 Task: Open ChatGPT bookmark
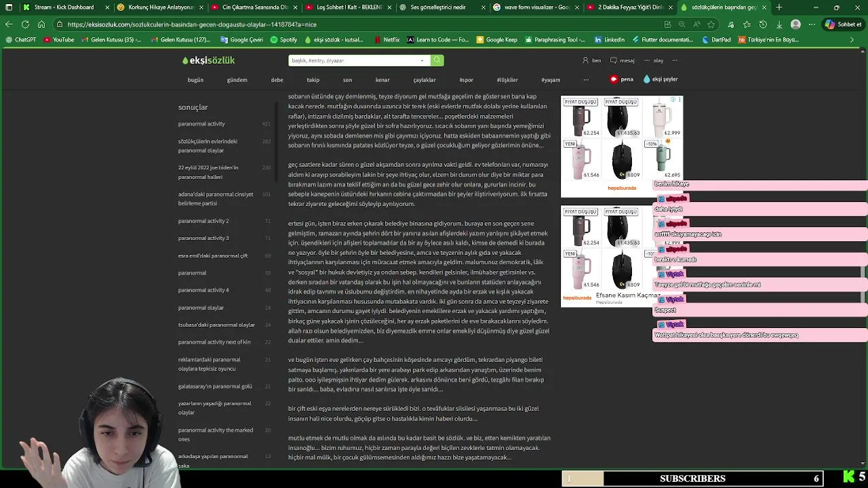pyautogui.click(x=21, y=40)
